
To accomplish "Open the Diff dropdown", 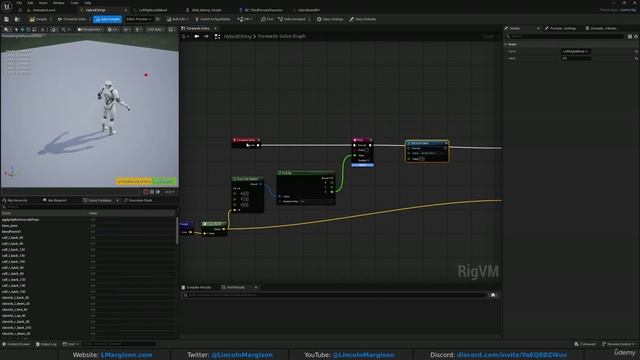I will 245,19.
